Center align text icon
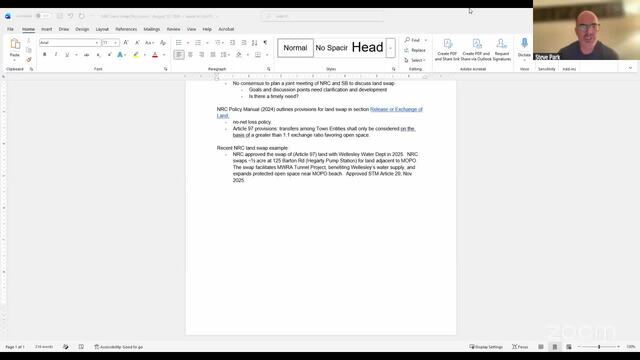The height and width of the screenshot is (360, 640). (x=190, y=55)
